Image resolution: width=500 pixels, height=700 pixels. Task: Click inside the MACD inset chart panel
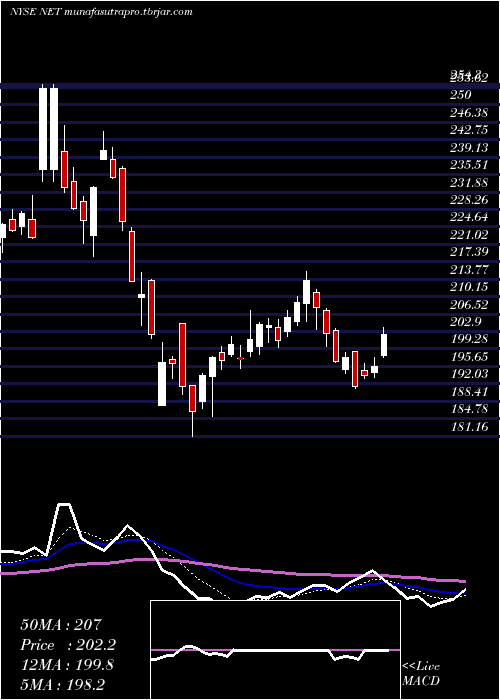click(x=275, y=650)
